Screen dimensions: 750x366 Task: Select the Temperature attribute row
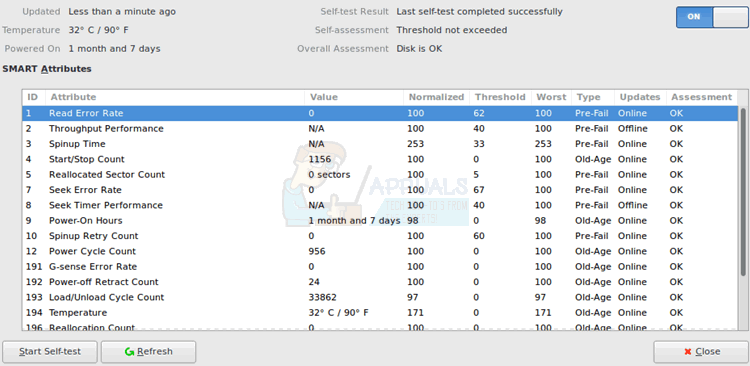(x=380, y=312)
